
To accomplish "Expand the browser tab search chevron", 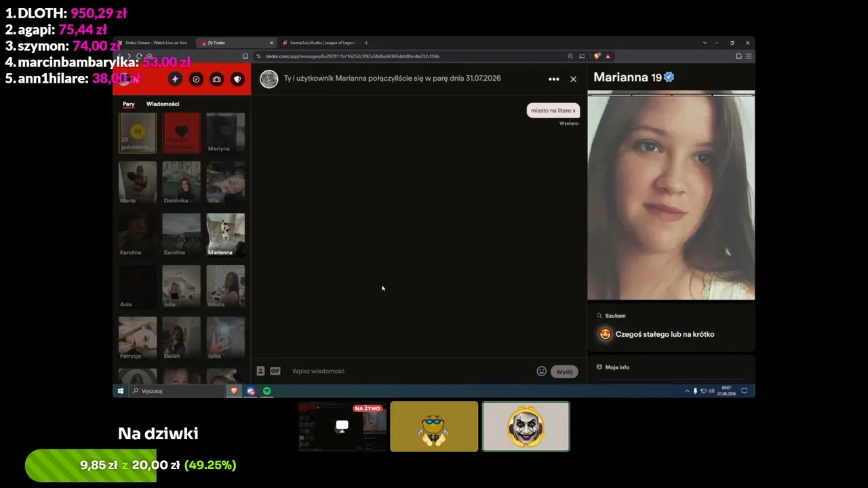I will pyautogui.click(x=705, y=43).
